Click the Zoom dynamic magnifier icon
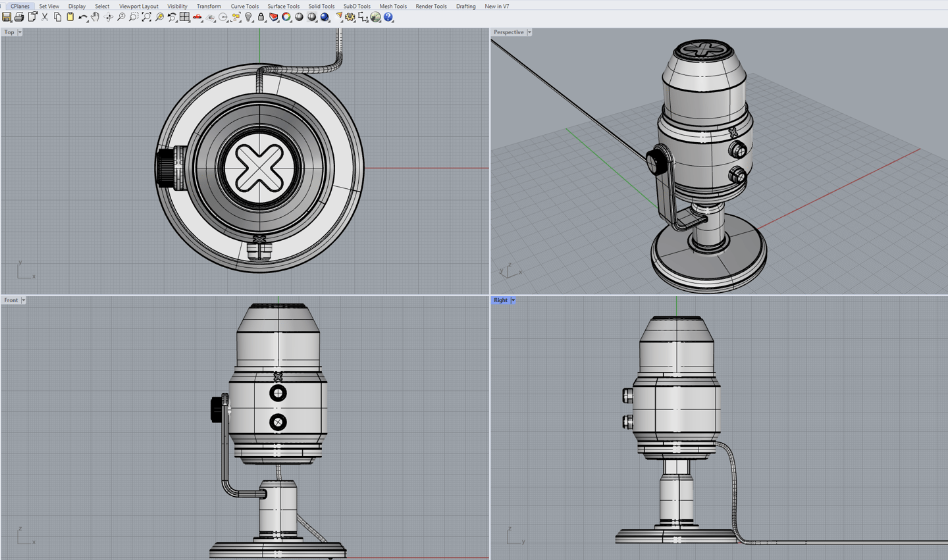This screenshot has height=560, width=948. [121, 17]
